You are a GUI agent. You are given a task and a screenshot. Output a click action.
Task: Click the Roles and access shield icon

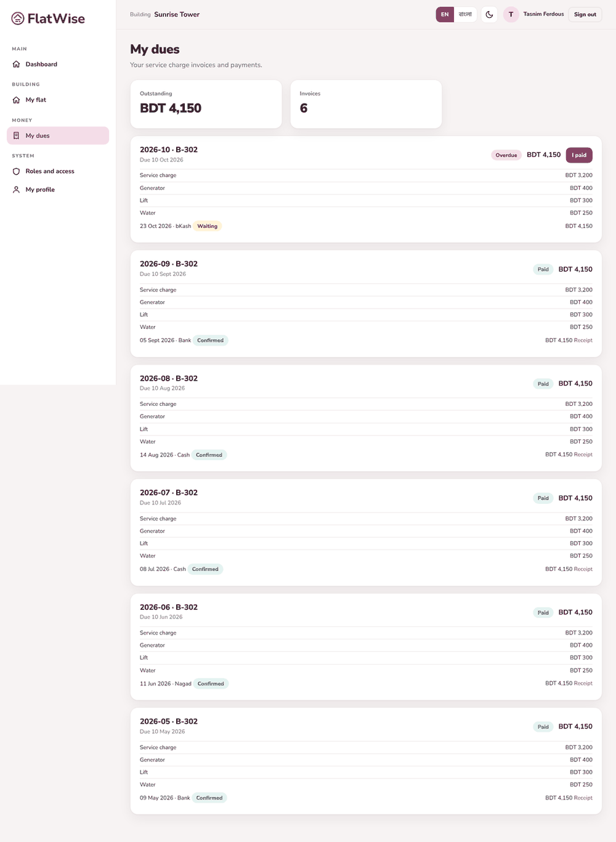pyautogui.click(x=16, y=171)
